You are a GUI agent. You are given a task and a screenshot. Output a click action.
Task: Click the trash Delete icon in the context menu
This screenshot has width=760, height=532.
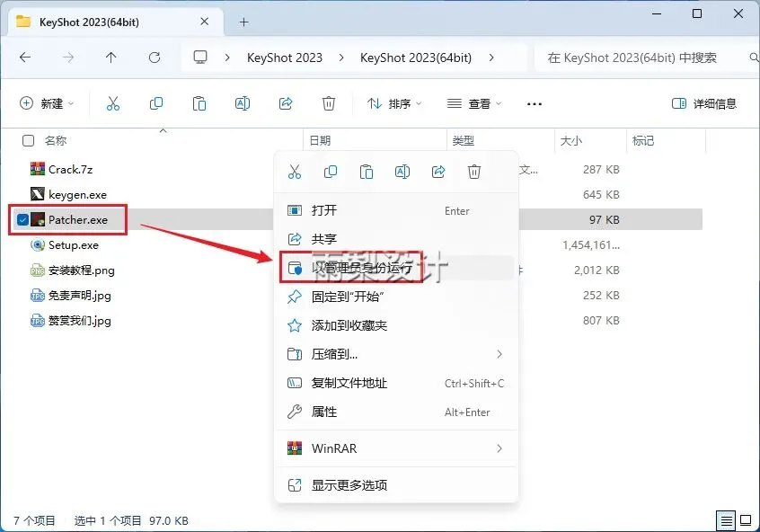point(474,172)
